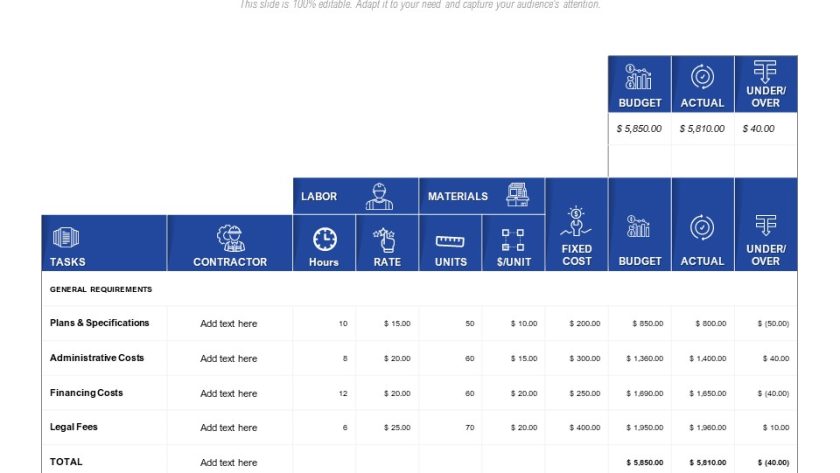Select total budget $ 5,850.00 in TOTAL row
Screen dimensions: 840x473
point(644,462)
